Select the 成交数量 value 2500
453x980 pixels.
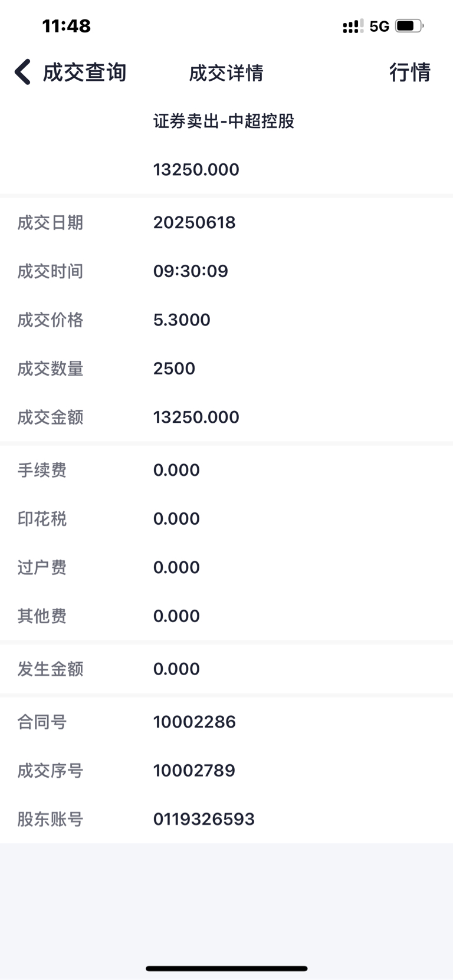tap(174, 369)
